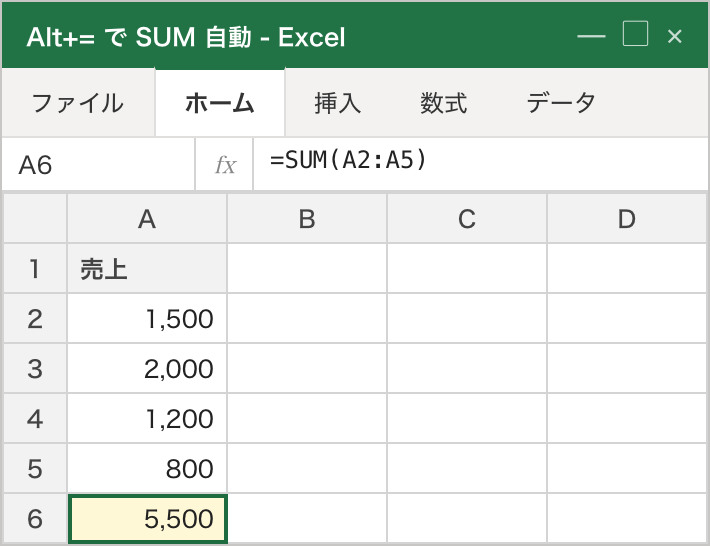710x546 pixels.
Task: Select column B header
Action: pos(307,219)
